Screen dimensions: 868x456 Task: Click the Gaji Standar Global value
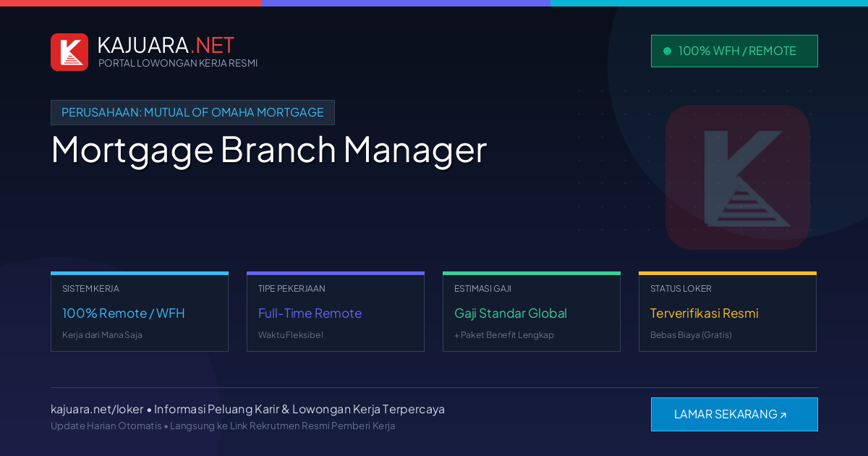coord(511,313)
